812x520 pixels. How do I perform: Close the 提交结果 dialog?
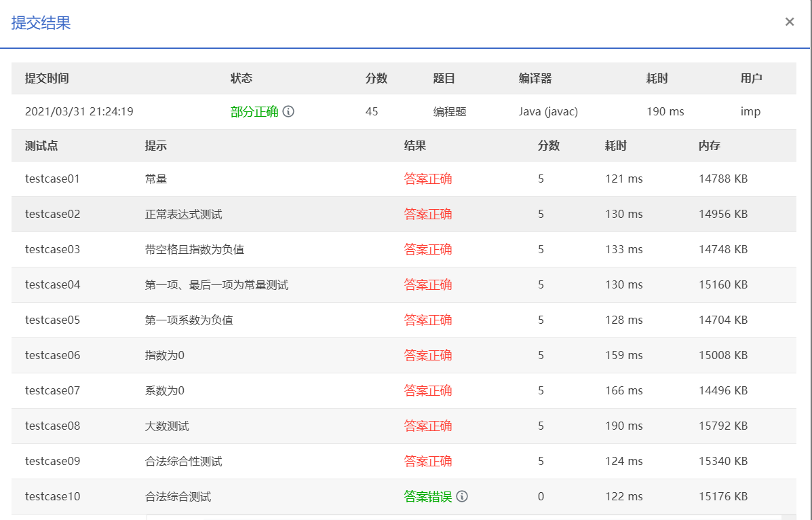point(789,22)
